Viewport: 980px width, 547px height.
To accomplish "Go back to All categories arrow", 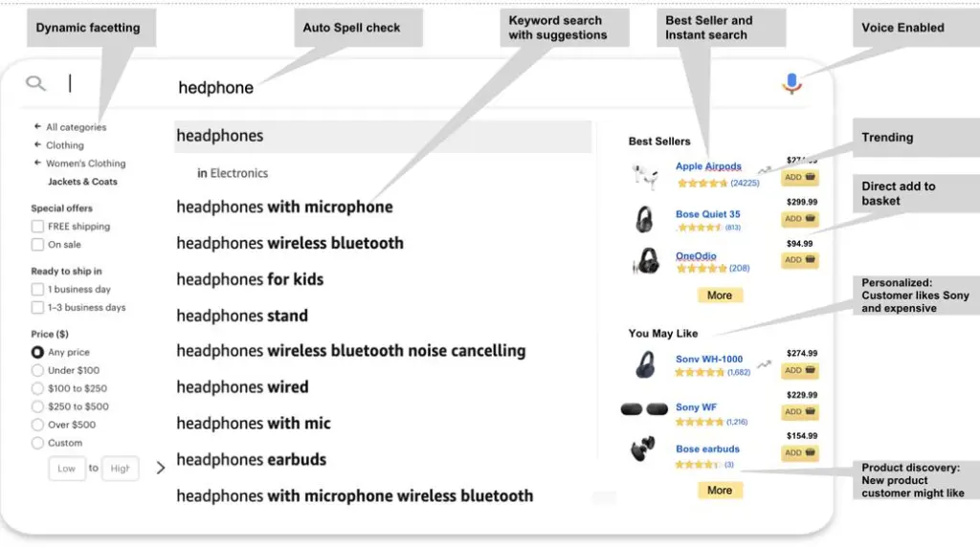I will (x=37, y=127).
